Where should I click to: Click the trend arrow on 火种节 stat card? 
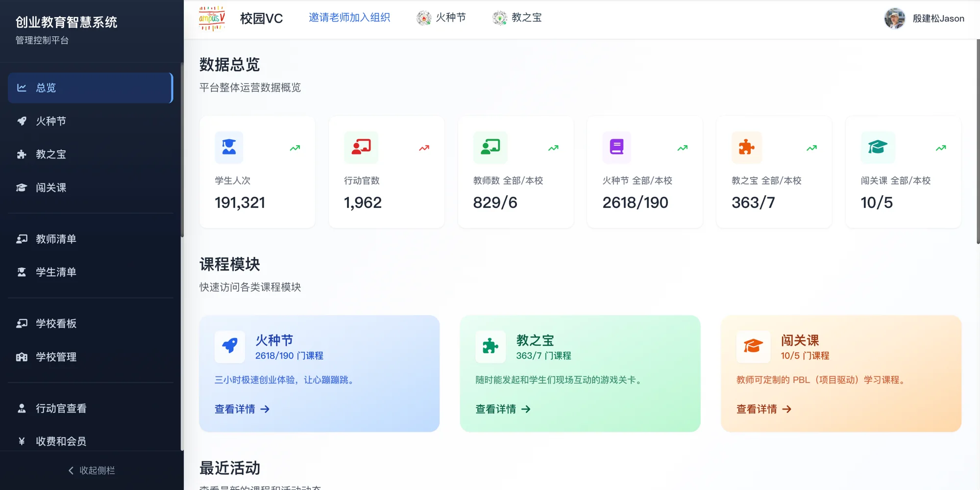[x=683, y=148]
